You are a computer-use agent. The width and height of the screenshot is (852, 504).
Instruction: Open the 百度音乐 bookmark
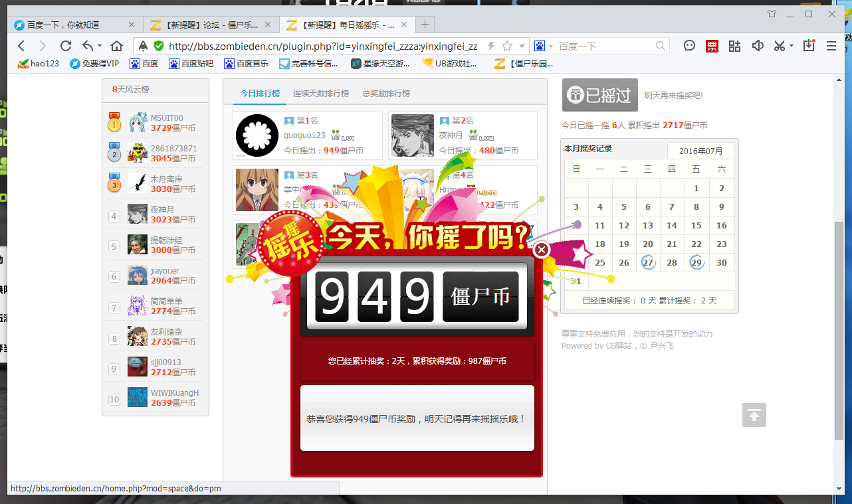[x=246, y=64]
